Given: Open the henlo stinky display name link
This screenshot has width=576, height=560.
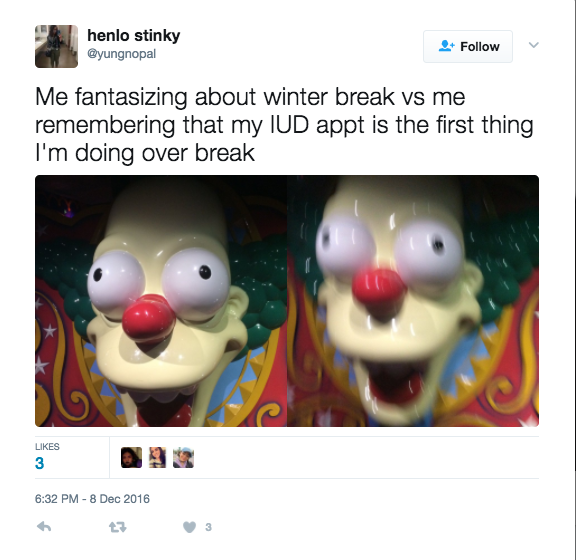Looking at the screenshot, I should coord(134,36).
